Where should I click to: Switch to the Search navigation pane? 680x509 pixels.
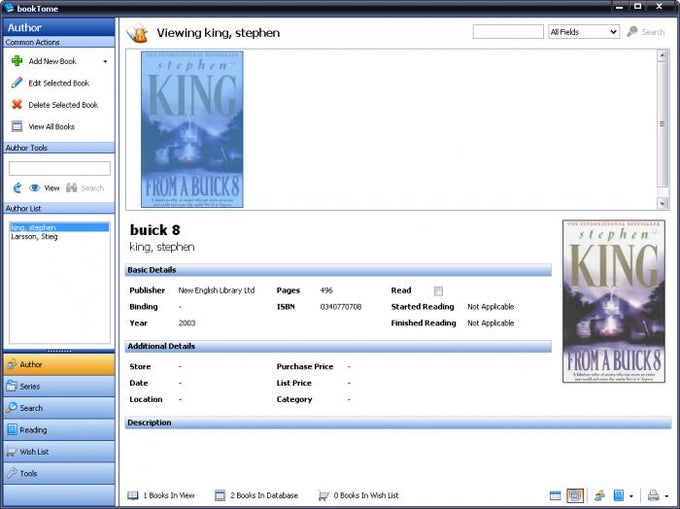tap(59, 408)
